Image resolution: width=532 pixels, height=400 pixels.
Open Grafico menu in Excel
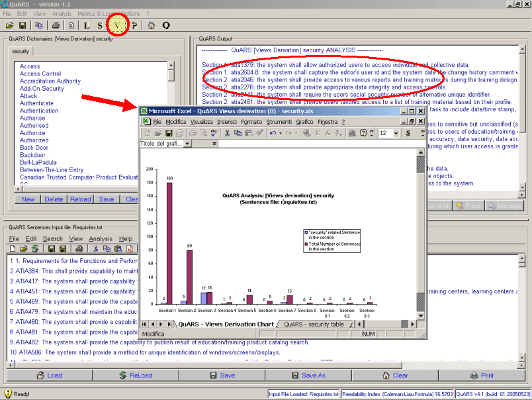pos(304,122)
